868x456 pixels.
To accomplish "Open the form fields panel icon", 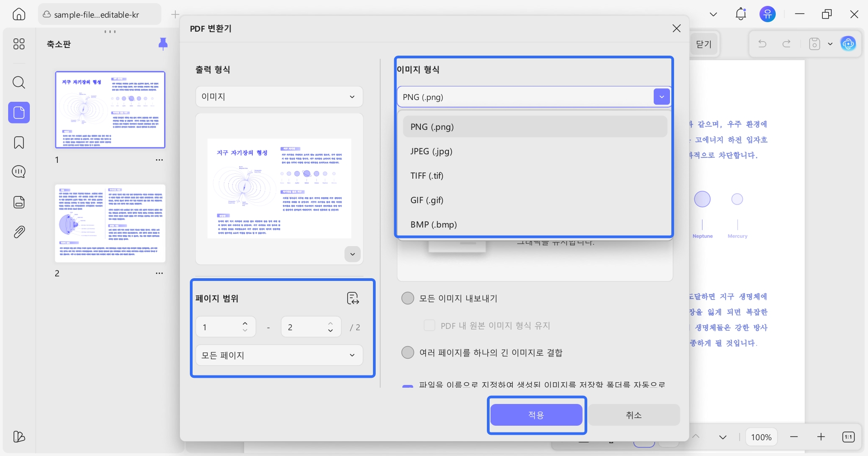I will pyautogui.click(x=19, y=202).
